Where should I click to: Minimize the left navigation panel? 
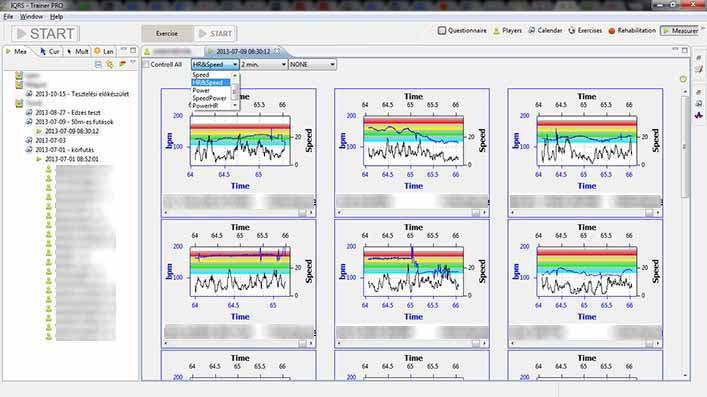(124, 50)
